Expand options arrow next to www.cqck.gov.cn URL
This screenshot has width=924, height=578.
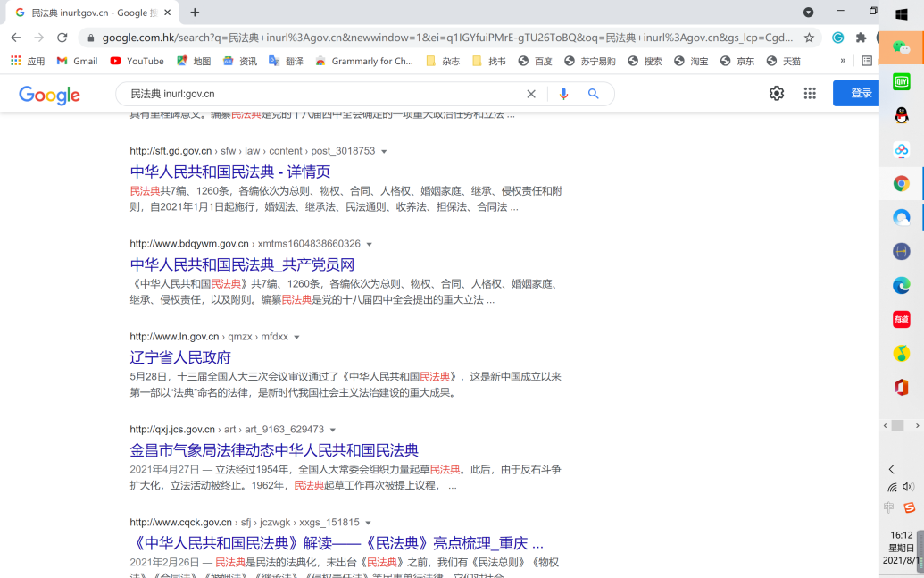click(x=369, y=523)
